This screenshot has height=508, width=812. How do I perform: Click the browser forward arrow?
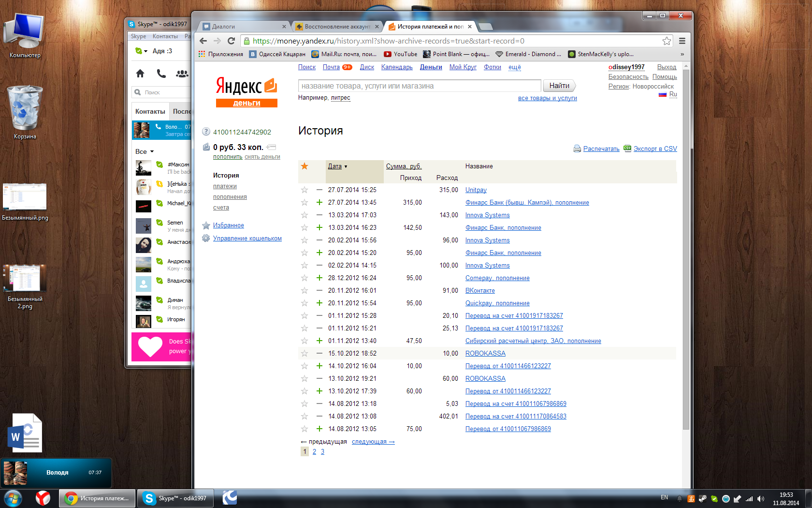click(x=217, y=41)
